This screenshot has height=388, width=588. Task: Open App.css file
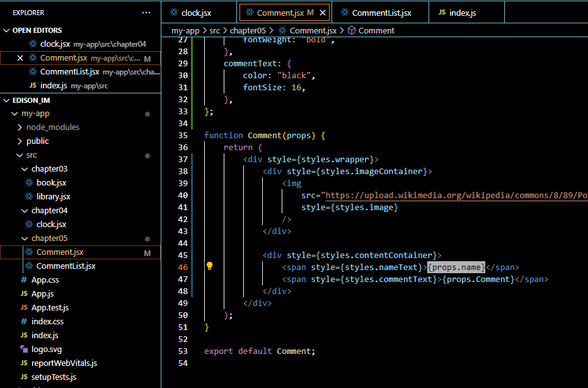45,280
